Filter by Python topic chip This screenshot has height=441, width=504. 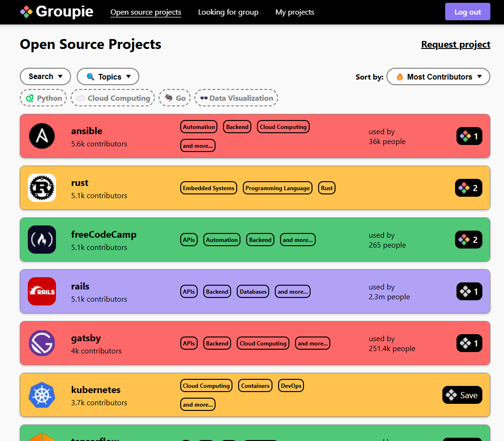click(x=43, y=98)
